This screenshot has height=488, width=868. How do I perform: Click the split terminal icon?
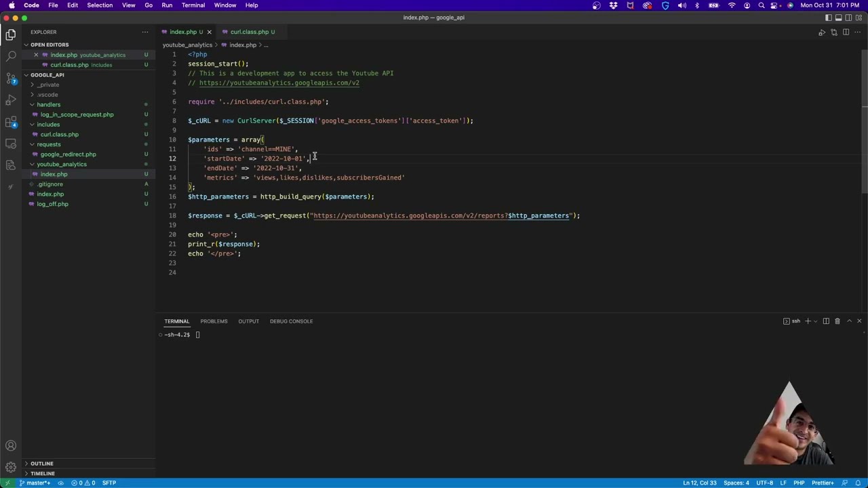tap(826, 321)
